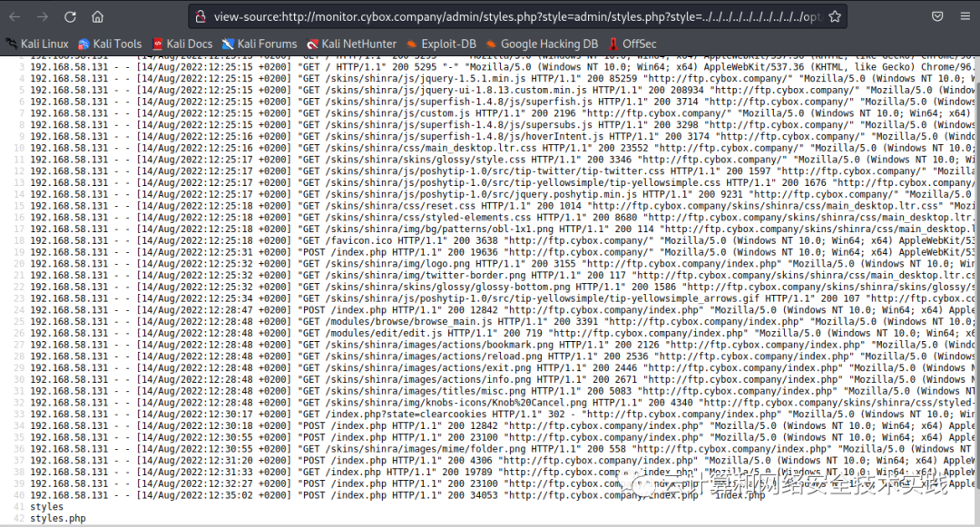Viewport: 980px width, 527px height.
Task: Click '/modules/edit/edit.js' log entry
Action: coord(384,333)
